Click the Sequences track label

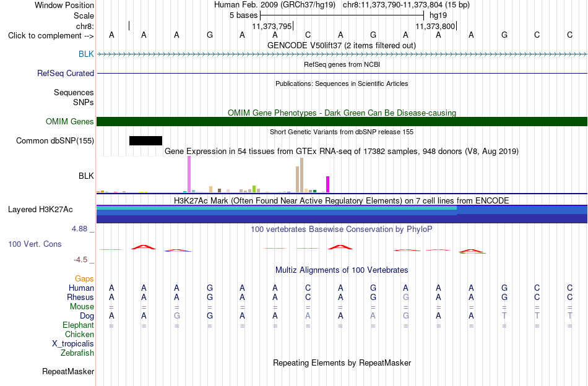pyautogui.click(x=74, y=92)
